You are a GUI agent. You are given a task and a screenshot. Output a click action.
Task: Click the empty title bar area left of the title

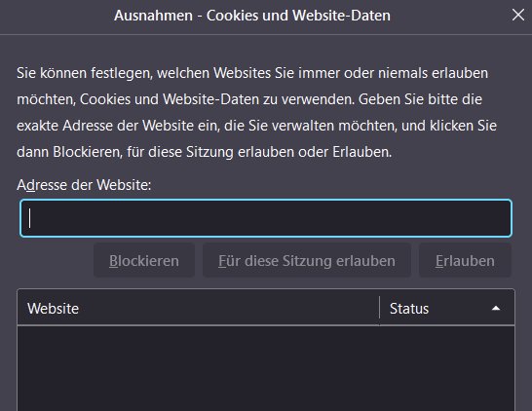click(x=57, y=16)
